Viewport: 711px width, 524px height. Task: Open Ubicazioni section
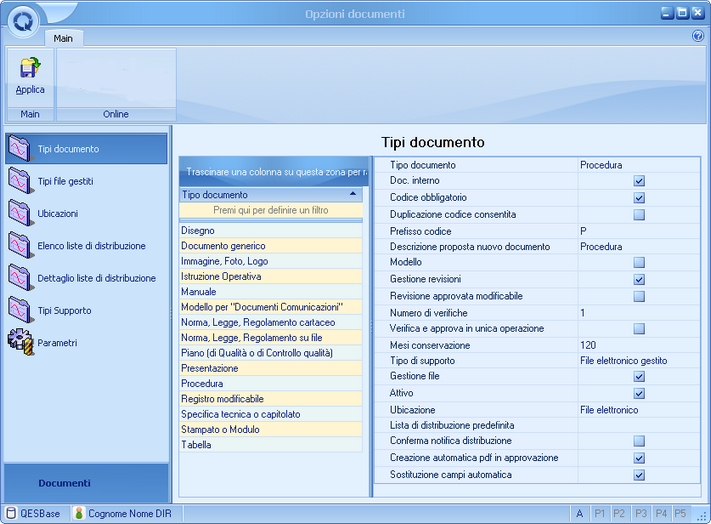86,213
